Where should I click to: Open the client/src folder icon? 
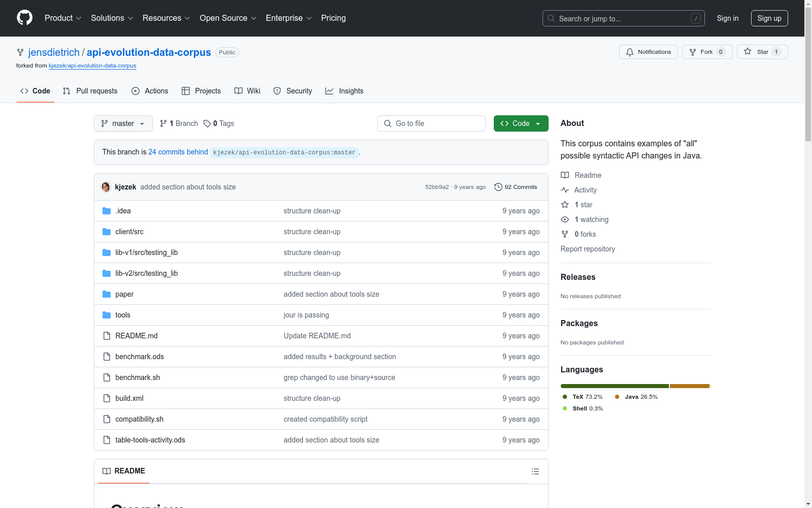click(107, 232)
